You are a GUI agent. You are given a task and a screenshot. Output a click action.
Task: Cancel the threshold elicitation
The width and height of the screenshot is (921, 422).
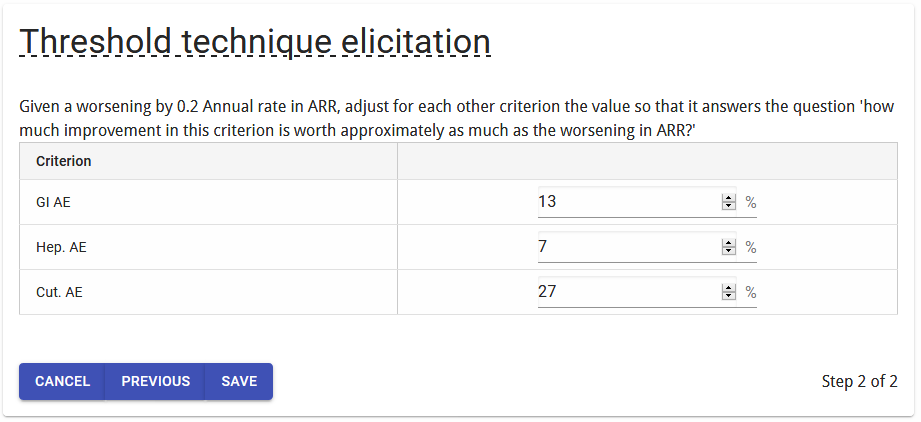(x=62, y=381)
